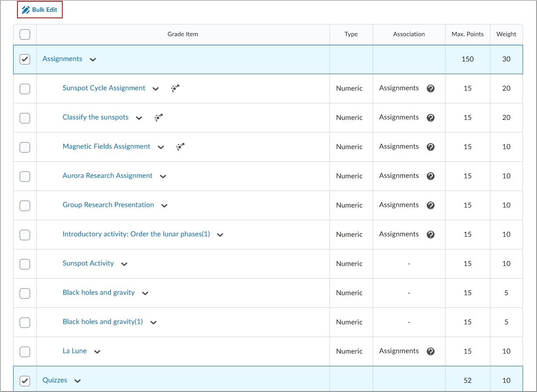Screen dimensions: 537x392
Task: Uncheck the Quizzes category checkbox
Action: coord(25,381)
